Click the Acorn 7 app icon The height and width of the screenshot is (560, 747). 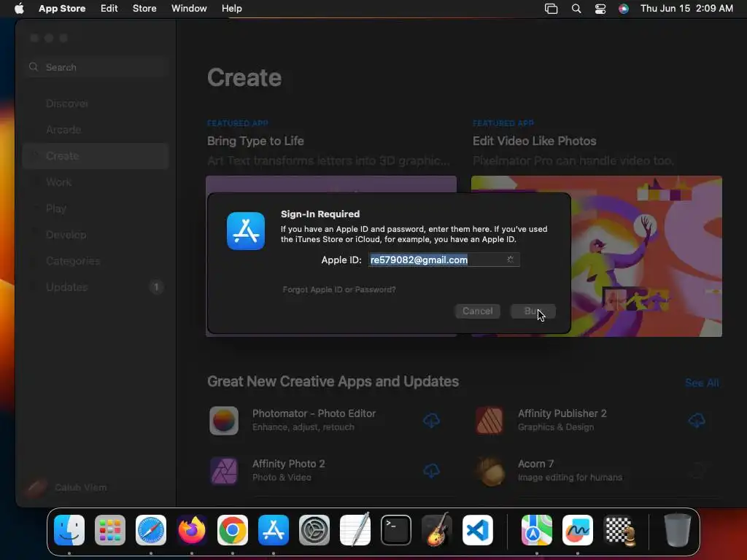(x=489, y=470)
